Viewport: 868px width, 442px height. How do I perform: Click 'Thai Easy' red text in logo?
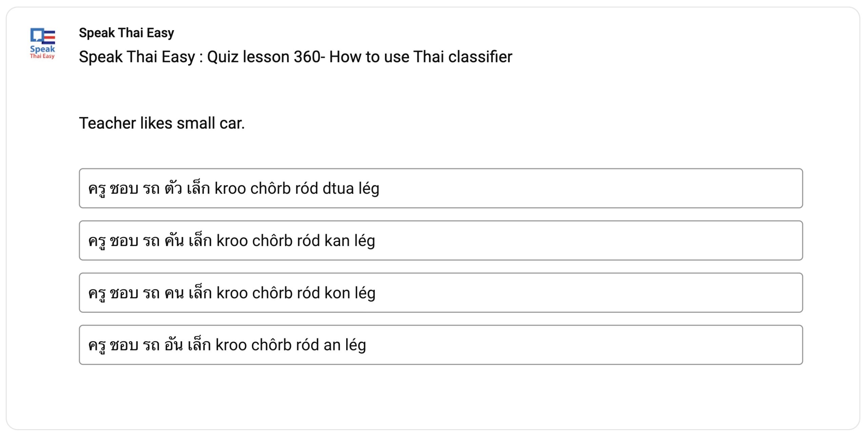42,56
